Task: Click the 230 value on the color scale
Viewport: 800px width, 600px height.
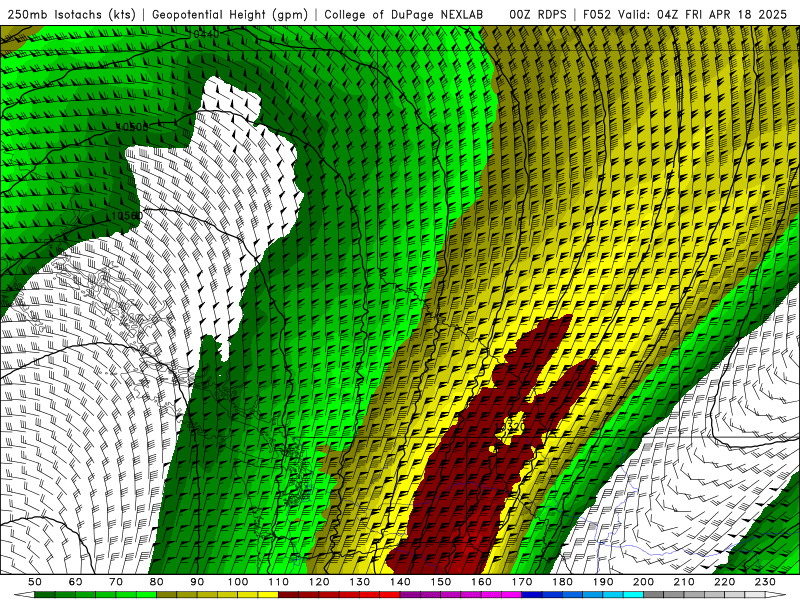Action: pos(765,582)
